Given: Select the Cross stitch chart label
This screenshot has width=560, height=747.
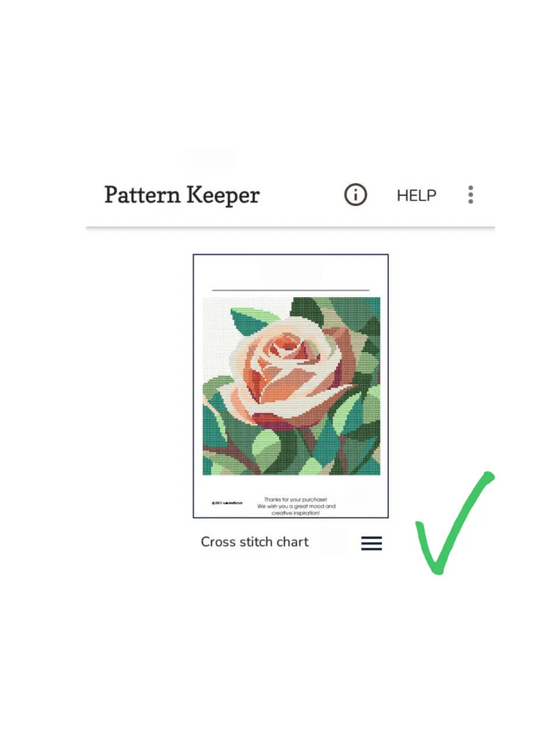Looking at the screenshot, I should click(255, 542).
